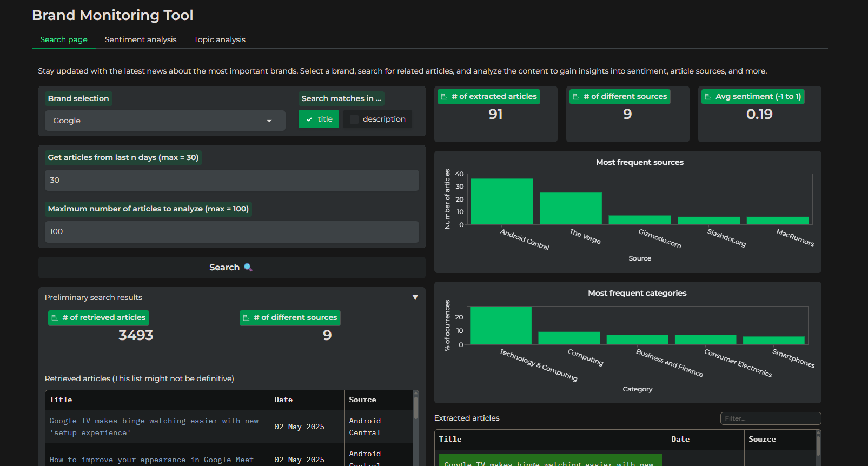Open the improve your appearance in Google Meet link
The width and height of the screenshot is (868, 466).
[151, 460]
